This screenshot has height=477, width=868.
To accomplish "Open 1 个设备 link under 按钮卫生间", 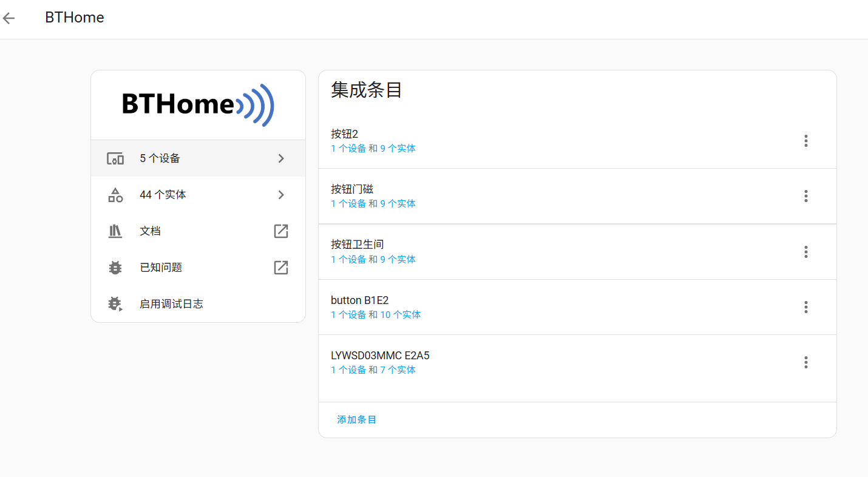I will click(x=348, y=259).
